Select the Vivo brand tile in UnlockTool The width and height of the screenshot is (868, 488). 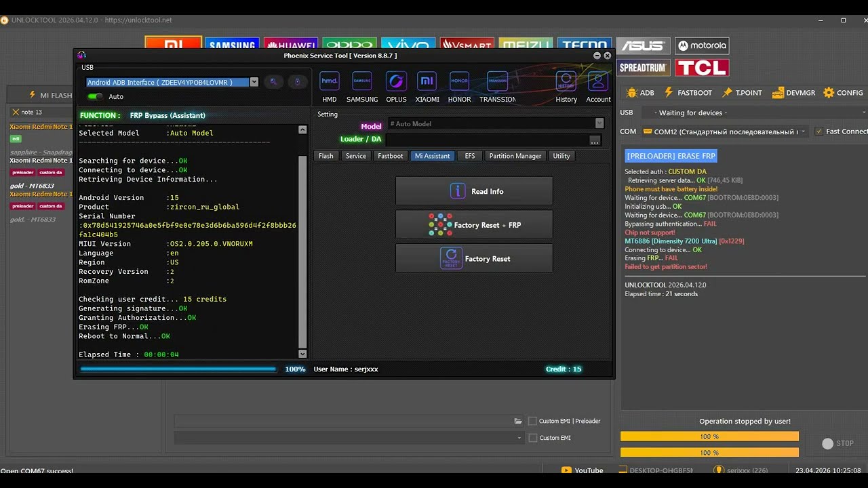click(x=408, y=44)
